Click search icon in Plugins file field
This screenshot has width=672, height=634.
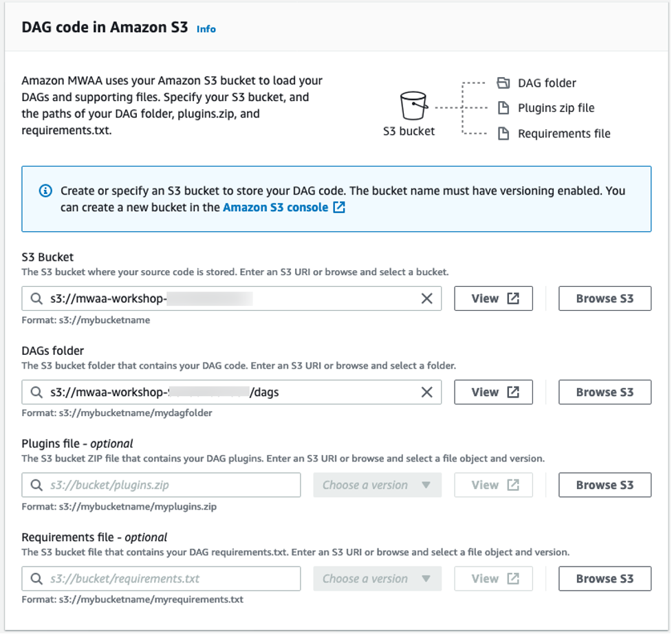point(36,485)
